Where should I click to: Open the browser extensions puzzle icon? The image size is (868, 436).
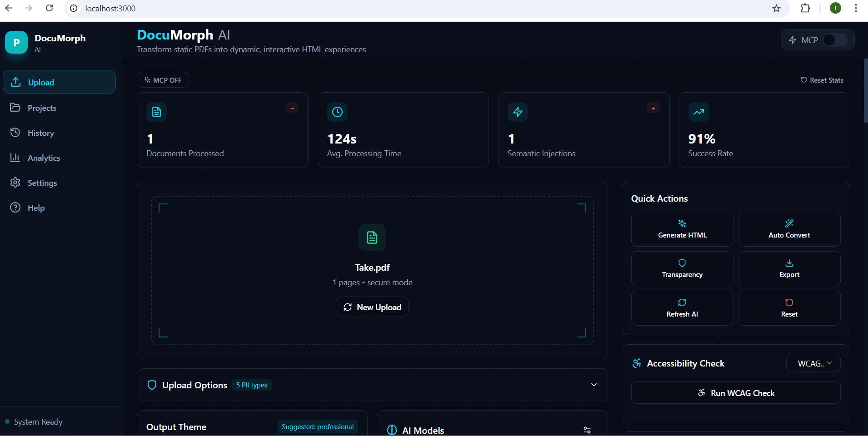click(805, 8)
